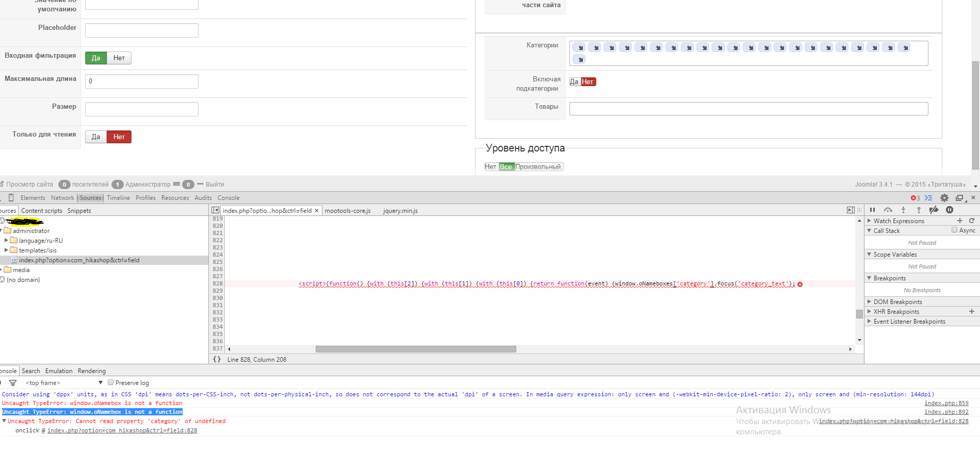This screenshot has width=980, height=454.
Task: Expand language/ru-RU folder
Action: 6,240
